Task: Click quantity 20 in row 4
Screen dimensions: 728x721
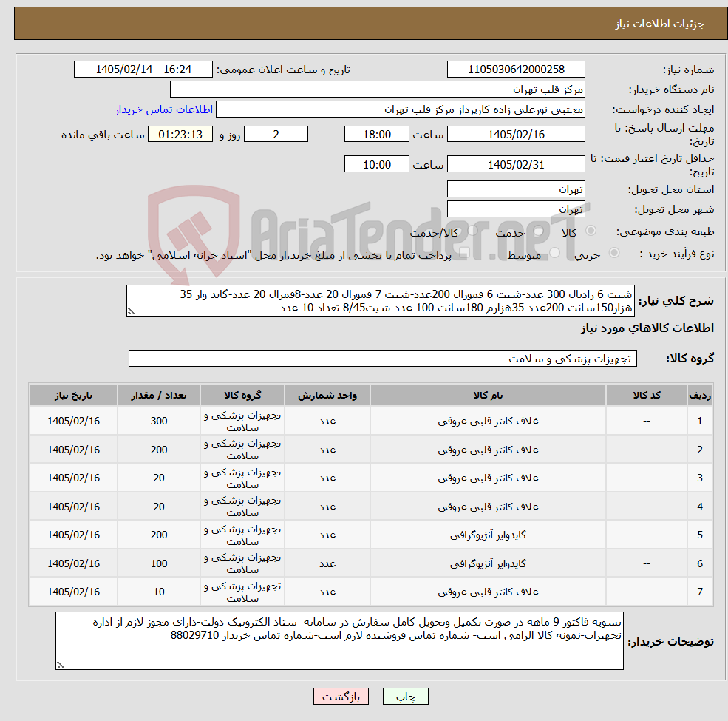Action: [x=159, y=507]
